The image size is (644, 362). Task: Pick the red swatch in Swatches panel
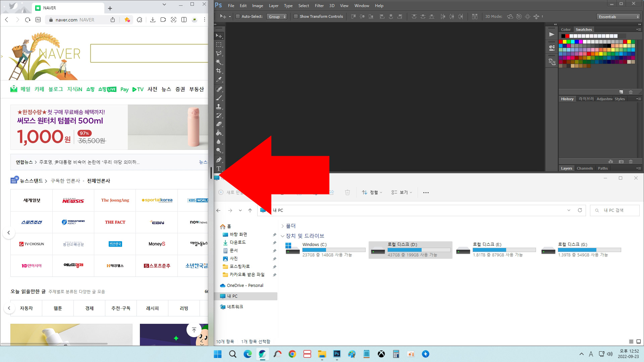pos(560,42)
